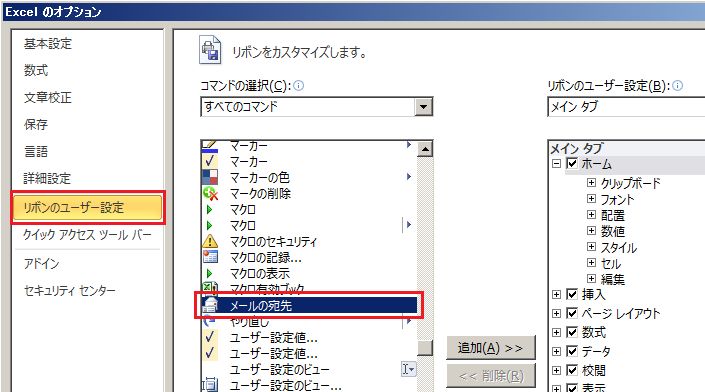Viewport: 705px width, 392px height.
Task: Click the << 削除(R) button
Action: (491, 375)
